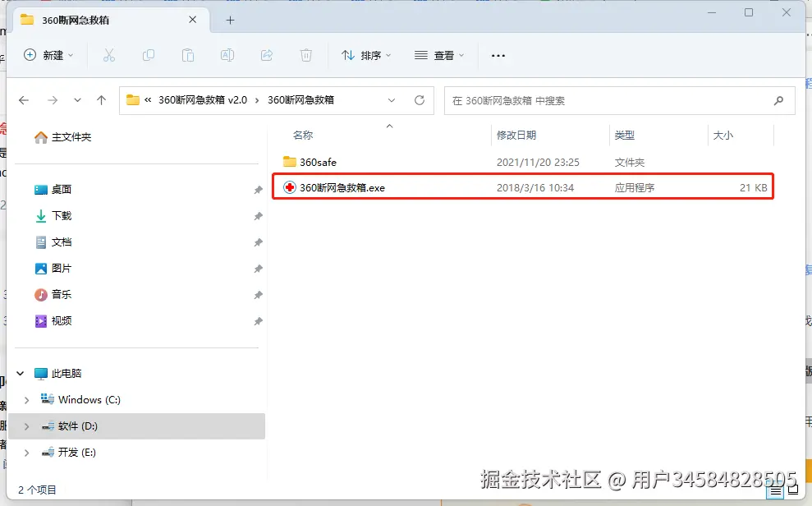Image resolution: width=812 pixels, height=506 pixels.
Task: Select the 360断网急救箱 window tab
Action: 110,21
